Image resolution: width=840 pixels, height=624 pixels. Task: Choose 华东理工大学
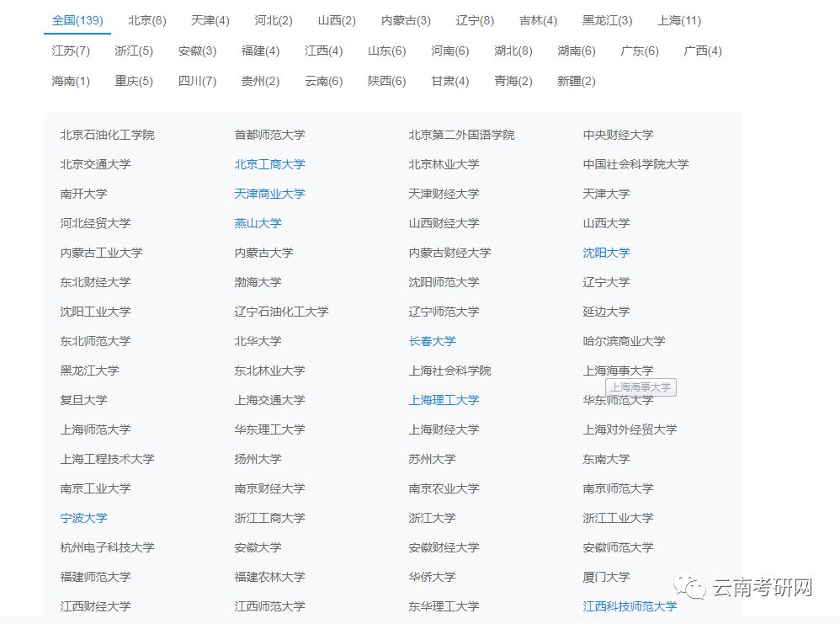269,429
